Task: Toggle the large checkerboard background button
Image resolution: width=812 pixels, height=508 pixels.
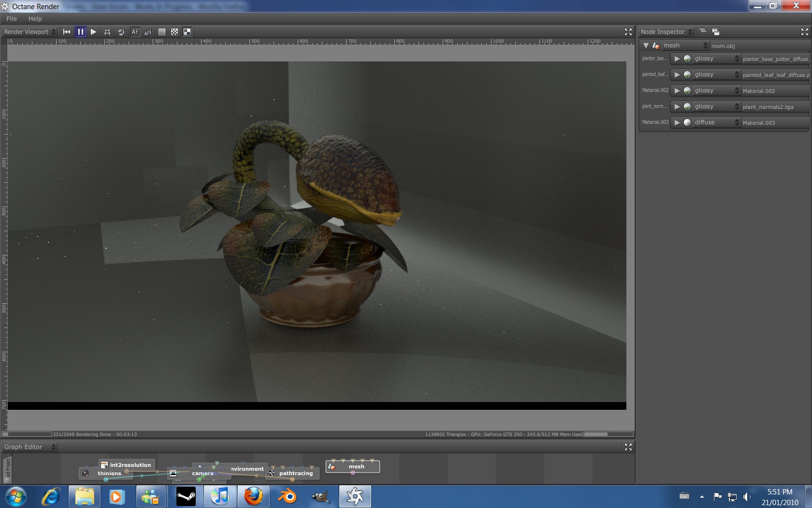Action: pos(187,32)
